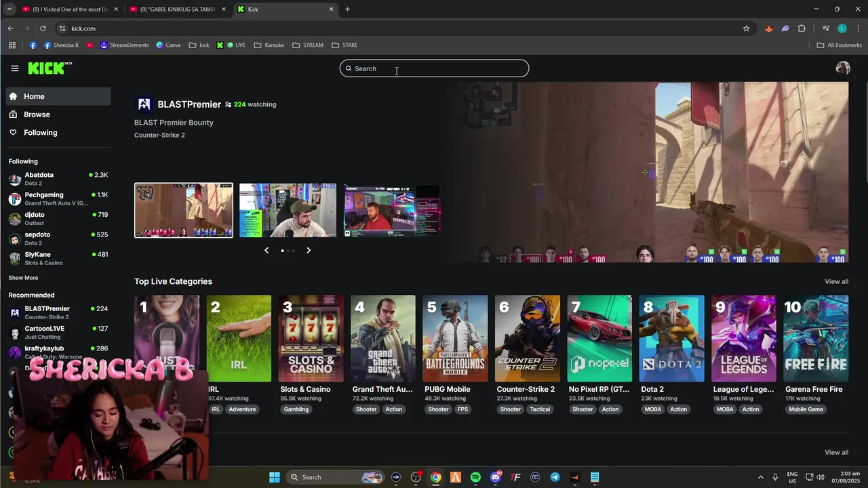Open the Kick hamburger menu
This screenshot has height=488, width=868.
[14, 68]
